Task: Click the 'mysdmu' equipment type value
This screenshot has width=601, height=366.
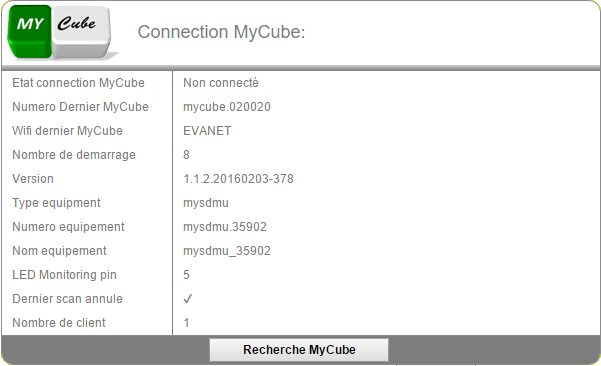Action: pos(206,203)
